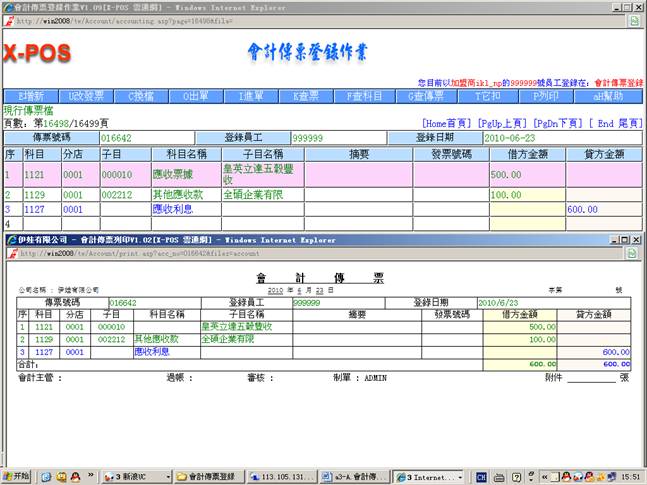
Task: Click the E增新 toolbar button
Action: pyautogui.click(x=29, y=96)
